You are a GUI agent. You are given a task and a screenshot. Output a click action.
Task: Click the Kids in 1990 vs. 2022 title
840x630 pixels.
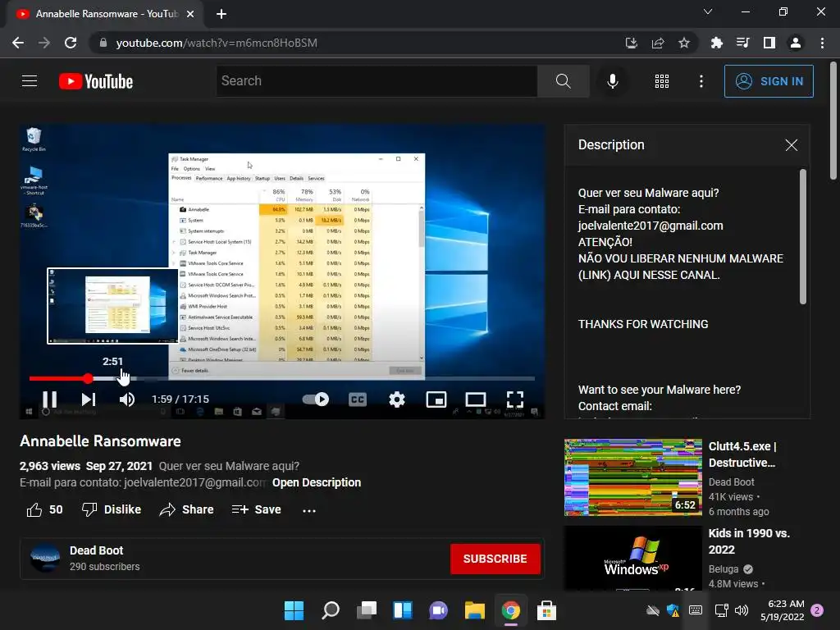coord(749,541)
